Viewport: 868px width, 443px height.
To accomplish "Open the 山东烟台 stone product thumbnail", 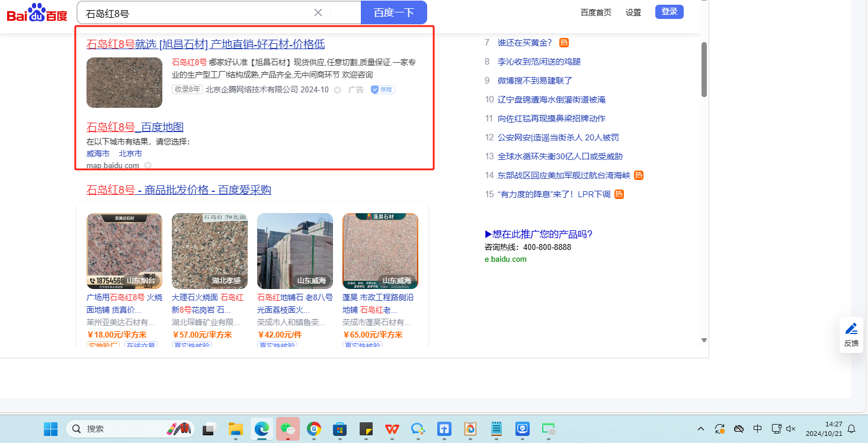I will (x=124, y=251).
